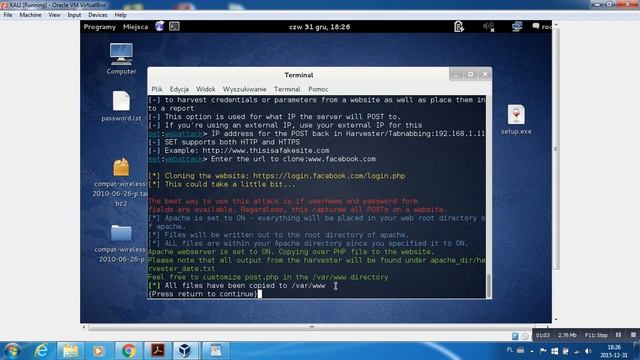Click the login.facebook.com URL in terminal
The height and width of the screenshot is (360, 640).
329,176
